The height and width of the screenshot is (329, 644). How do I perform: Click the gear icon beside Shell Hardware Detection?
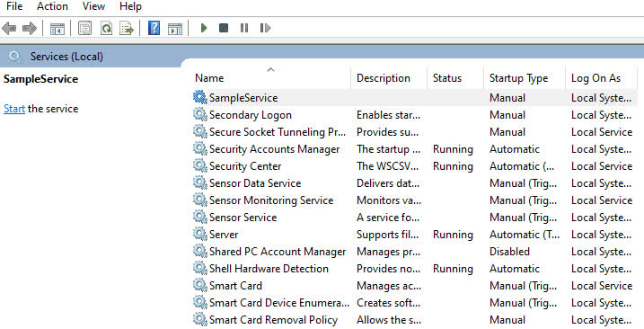tap(200, 268)
